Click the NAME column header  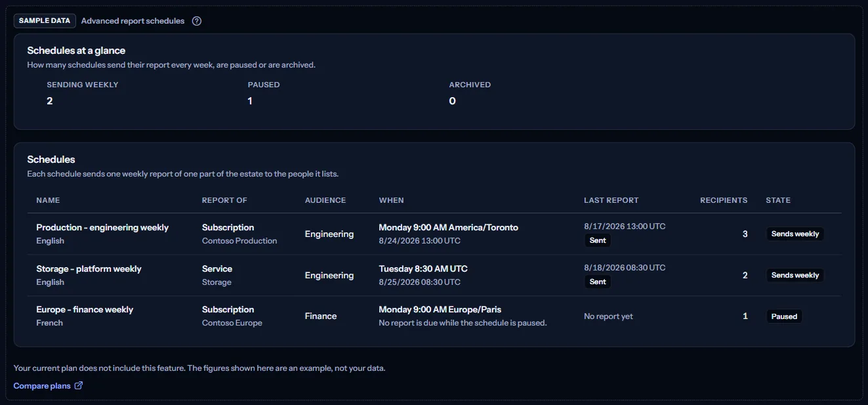tap(48, 200)
